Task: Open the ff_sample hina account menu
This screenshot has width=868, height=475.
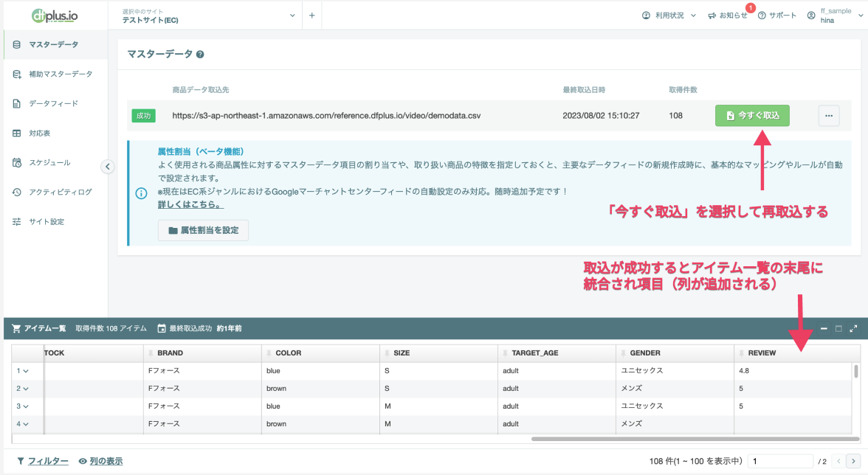Action: point(835,15)
